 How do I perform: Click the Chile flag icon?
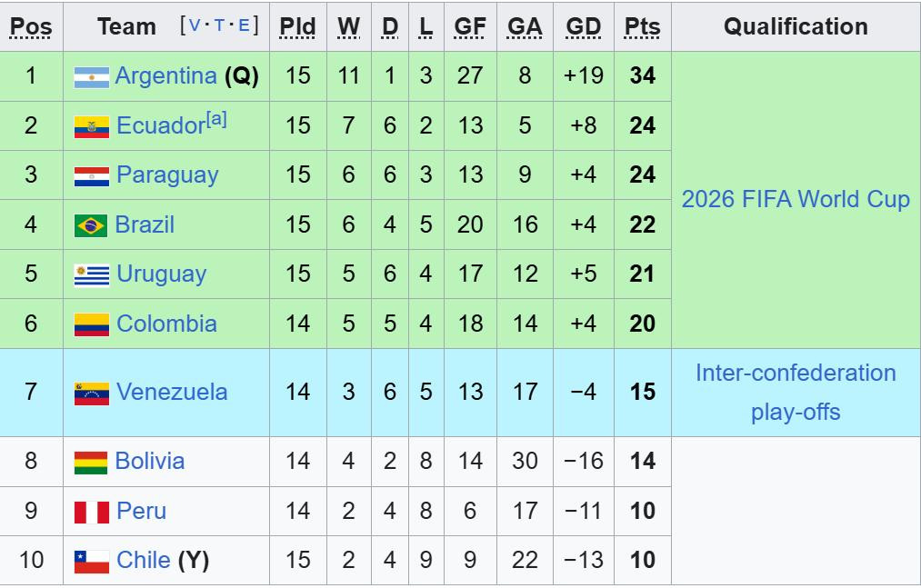click(x=92, y=562)
